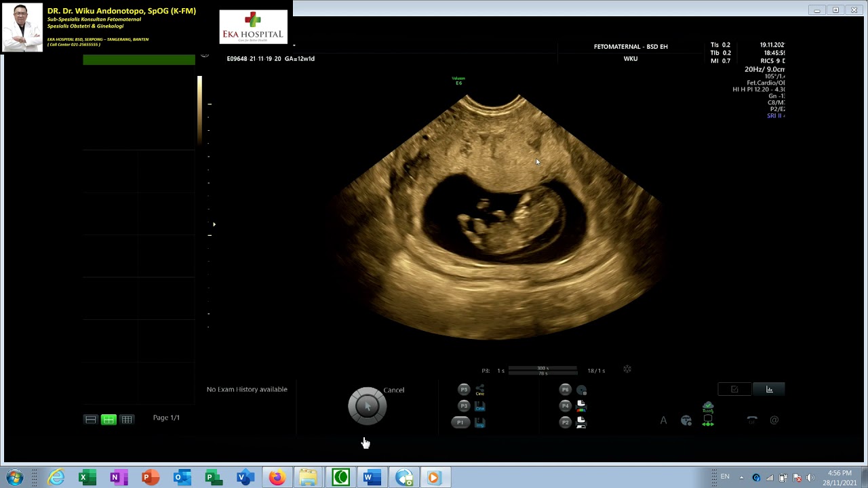Click the floppy Img icon beside P1
Image resolution: width=868 pixels, height=488 pixels.
[480, 422]
